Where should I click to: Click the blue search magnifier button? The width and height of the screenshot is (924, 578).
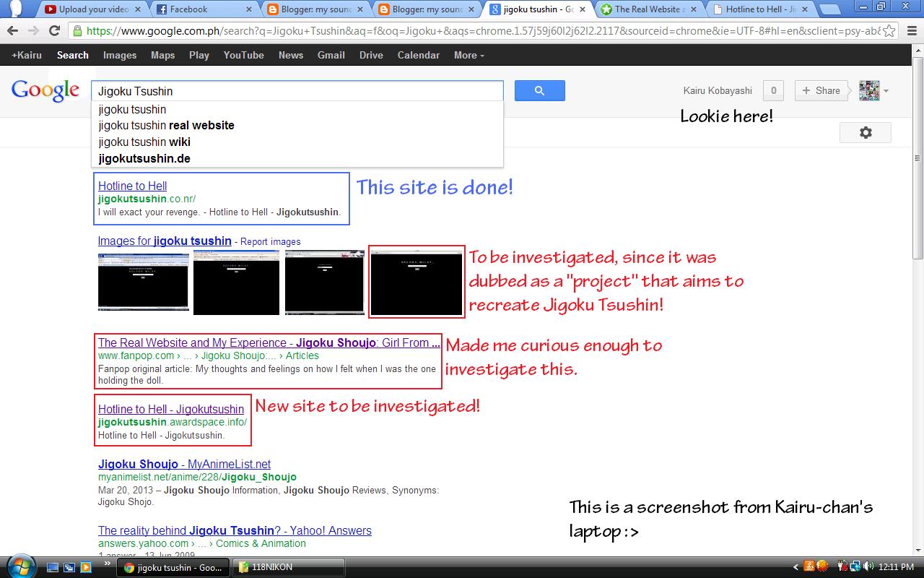point(539,91)
